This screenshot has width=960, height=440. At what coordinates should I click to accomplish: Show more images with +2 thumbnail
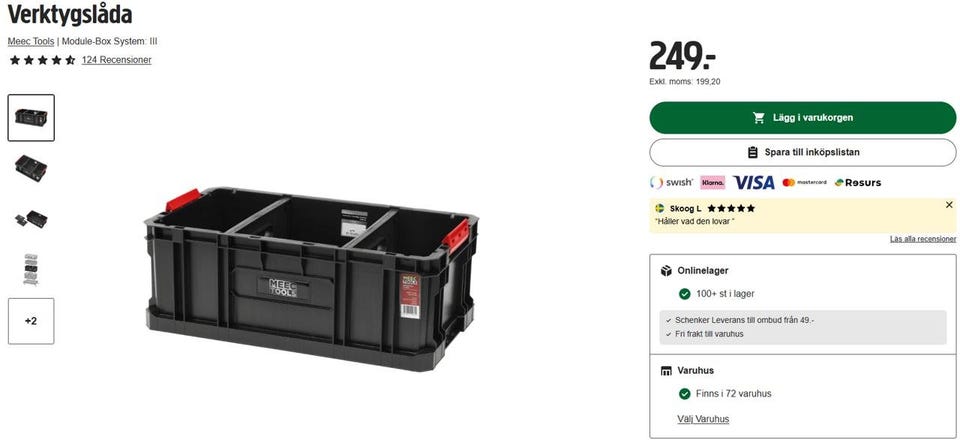[x=31, y=321]
